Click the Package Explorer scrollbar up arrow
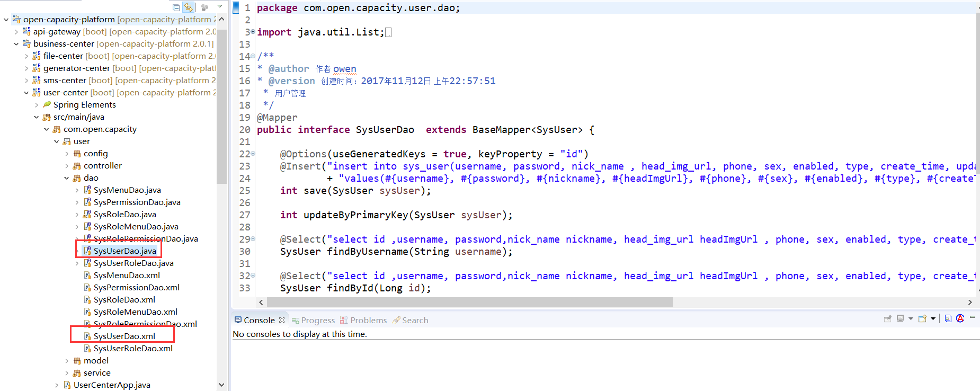Image resolution: width=980 pixels, height=391 pixels. click(x=222, y=20)
